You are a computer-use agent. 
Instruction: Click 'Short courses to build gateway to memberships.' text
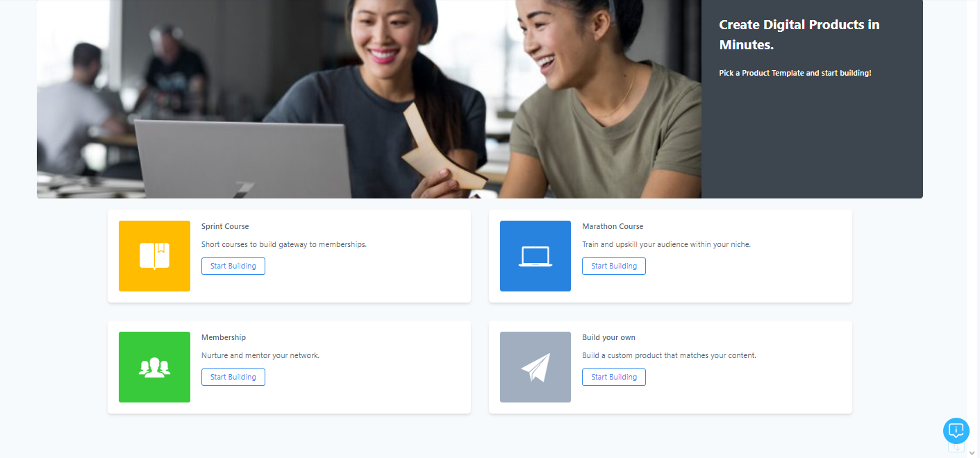[284, 244]
